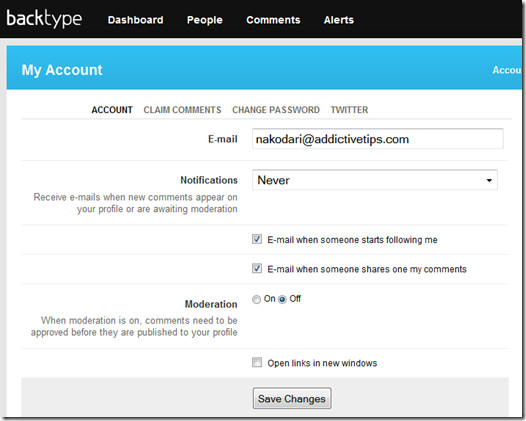Uncheck E-mail when someone shares my comments
This screenshot has width=526, height=421.
257,269
